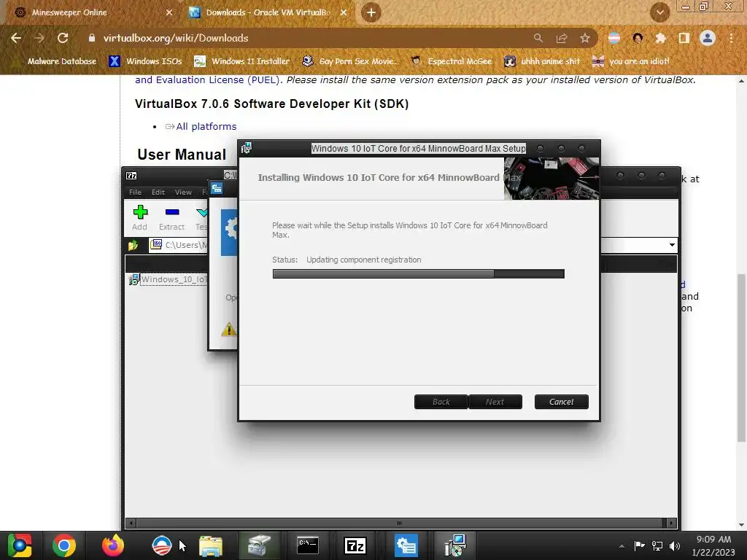Click the Next button in Setup dialog
This screenshot has height=560, width=747.
coord(495,402)
